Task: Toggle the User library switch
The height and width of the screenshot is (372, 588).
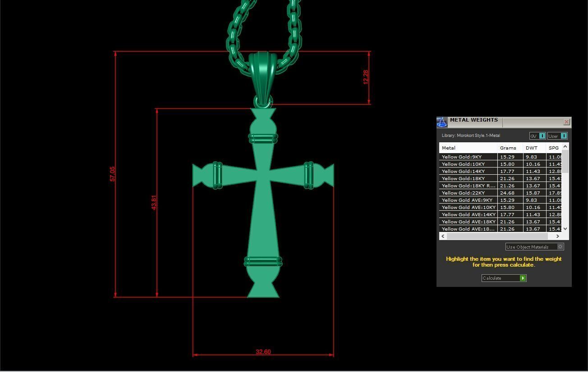Action: [557, 136]
